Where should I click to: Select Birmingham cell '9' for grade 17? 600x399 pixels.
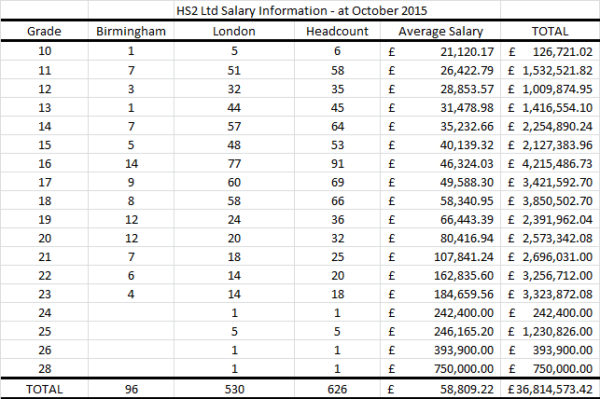tap(131, 182)
